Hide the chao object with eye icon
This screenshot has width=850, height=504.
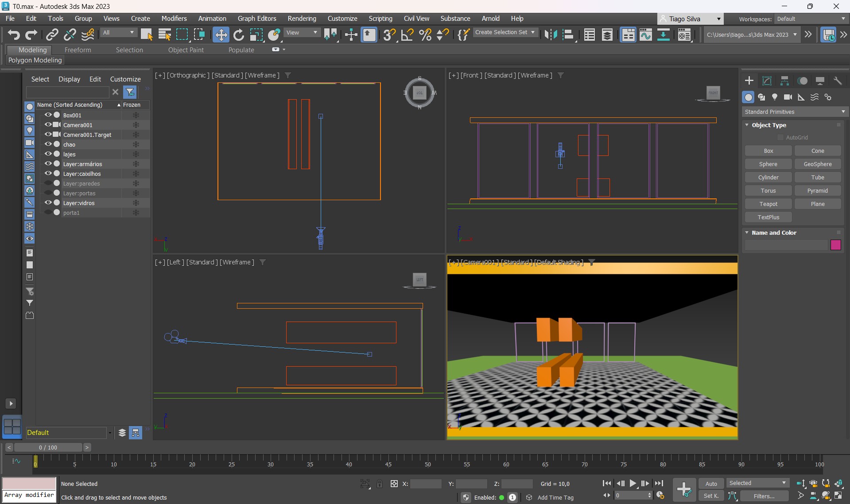[x=48, y=144]
